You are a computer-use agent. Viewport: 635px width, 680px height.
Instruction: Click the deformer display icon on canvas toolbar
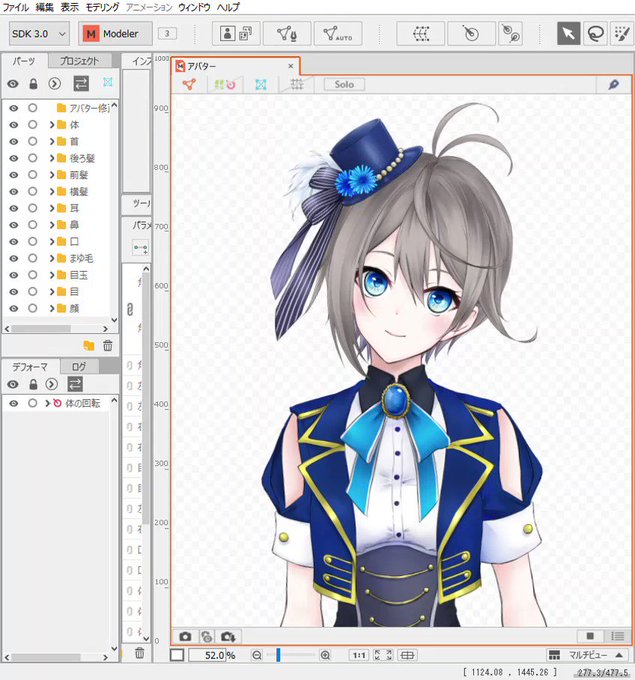click(x=225, y=84)
